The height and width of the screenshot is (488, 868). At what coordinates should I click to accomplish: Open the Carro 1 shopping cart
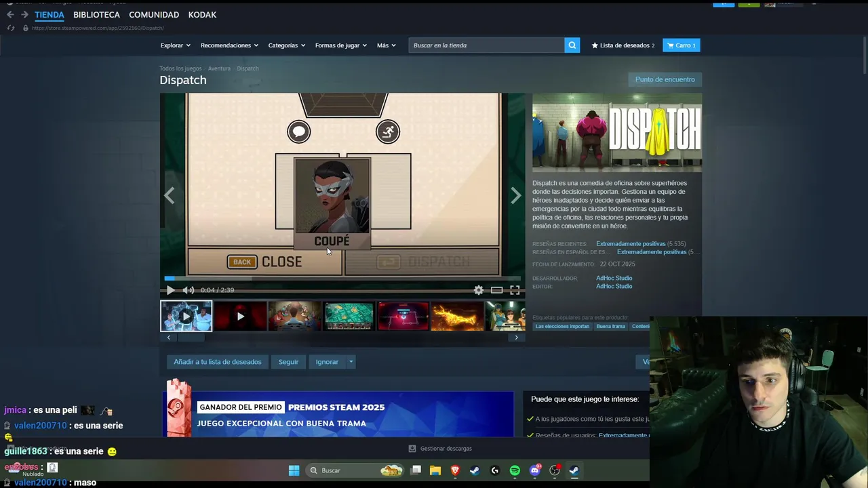pyautogui.click(x=682, y=45)
